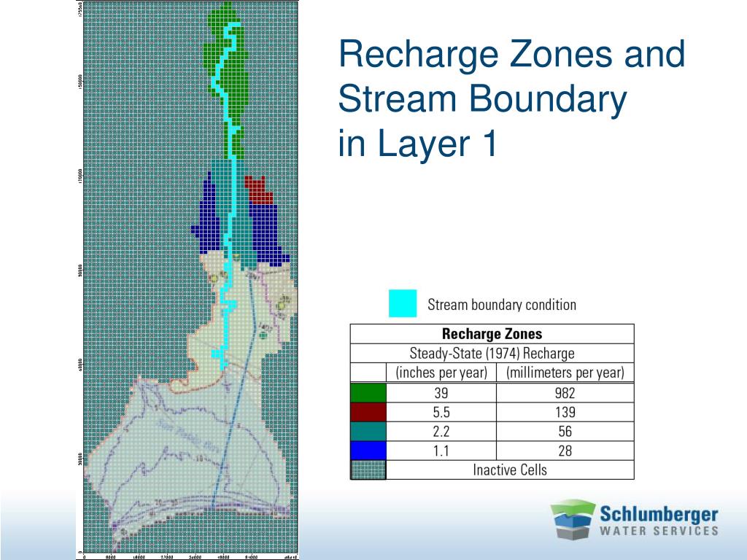The width and height of the screenshot is (747, 560).
Task: Click the Stream boundary condition label
Action: tap(502, 305)
